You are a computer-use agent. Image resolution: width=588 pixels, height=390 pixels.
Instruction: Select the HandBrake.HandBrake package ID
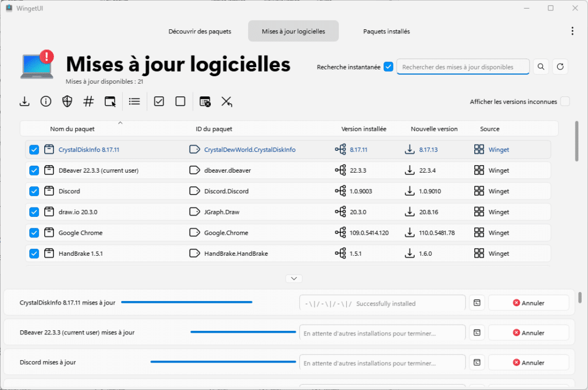(x=236, y=253)
